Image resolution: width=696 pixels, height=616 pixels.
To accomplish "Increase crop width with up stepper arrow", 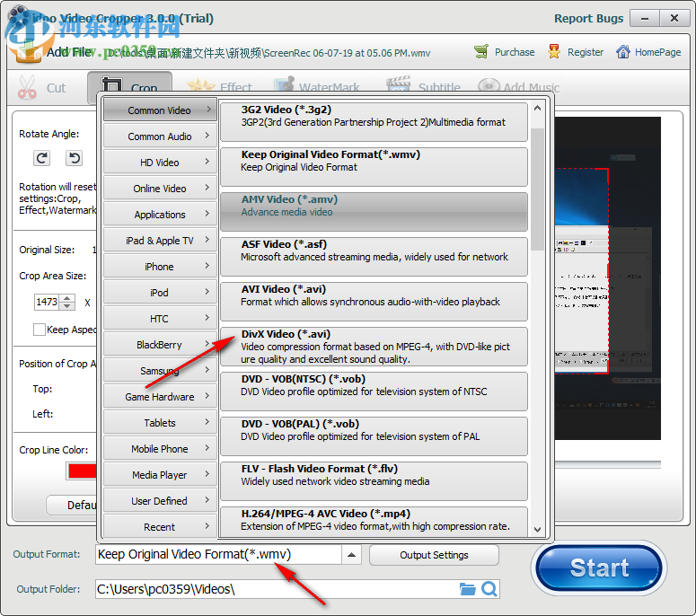I will tap(67, 298).
